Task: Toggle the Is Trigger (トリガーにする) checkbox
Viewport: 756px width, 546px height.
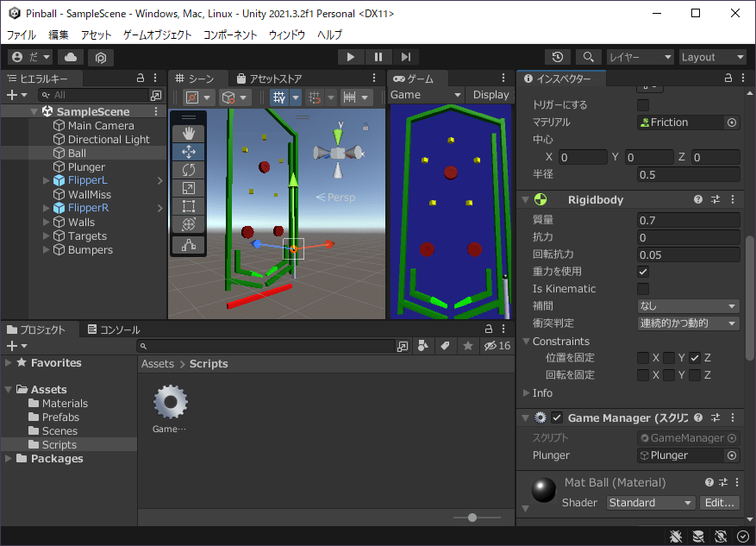Action: click(643, 104)
